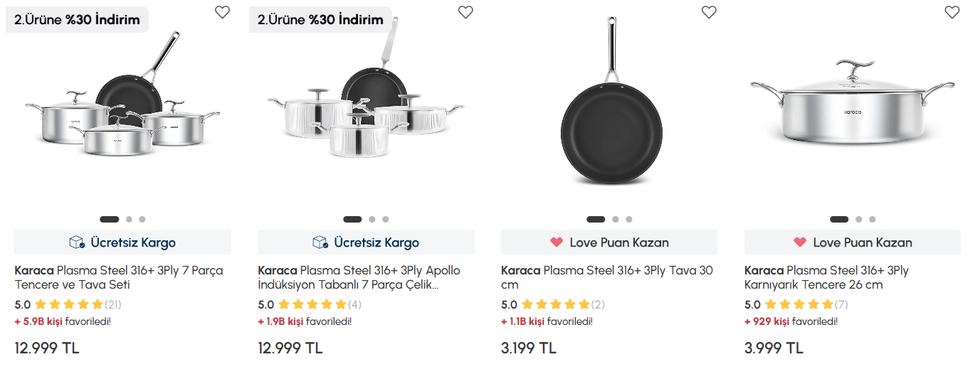Click heart icon on Apollo İndüksiyon set
980x374 pixels.
[465, 12]
